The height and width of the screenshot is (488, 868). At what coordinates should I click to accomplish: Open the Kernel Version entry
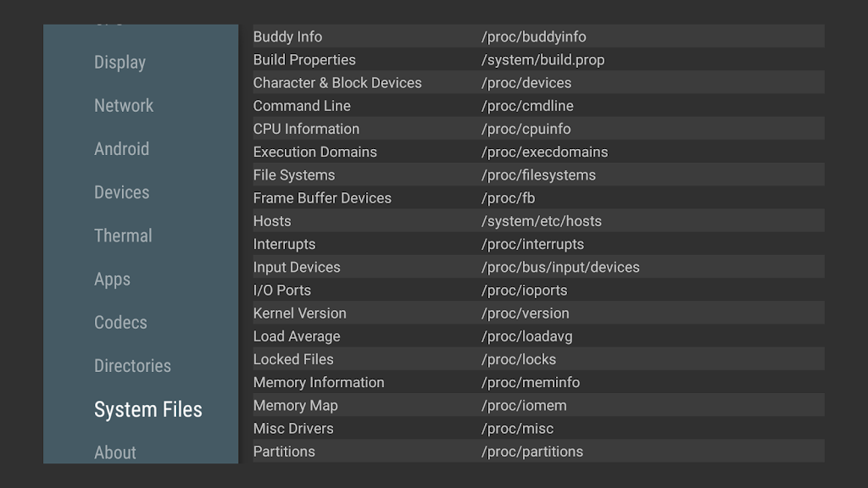[299, 313]
